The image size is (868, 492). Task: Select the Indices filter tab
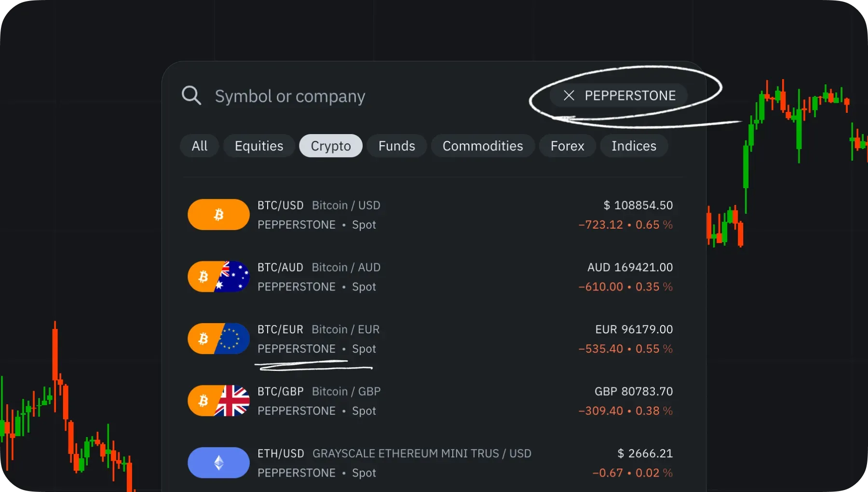click(634, 146)
